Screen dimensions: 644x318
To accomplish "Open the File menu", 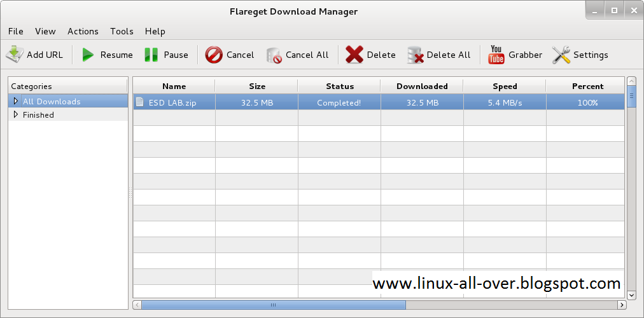I will click(x=16, y=31).
